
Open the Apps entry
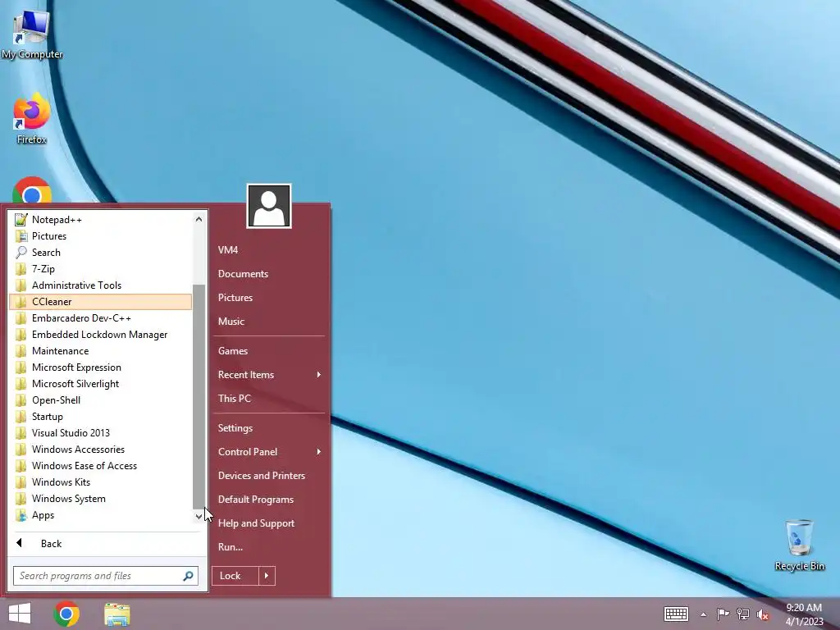(x=101, y=515)
